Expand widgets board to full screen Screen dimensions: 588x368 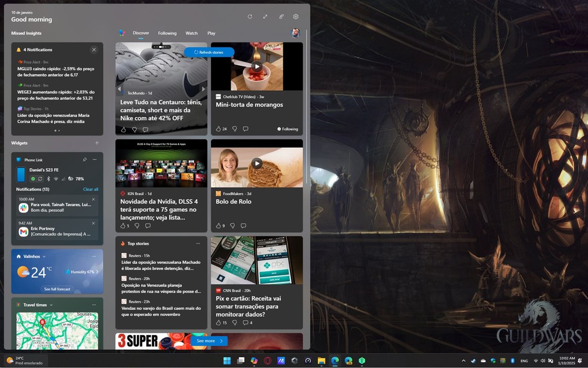click(x=265, y=17)
